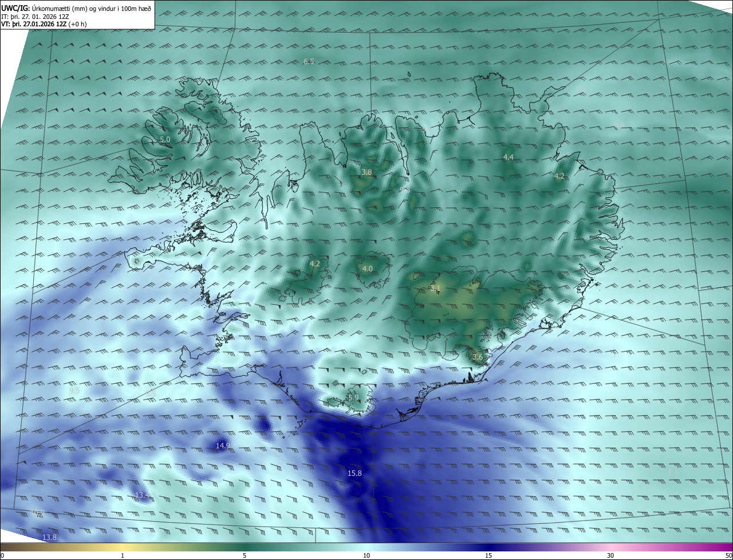733x560 pixels.
Task: Click the 15.8 precipitable water value
Action: point(355,473)
